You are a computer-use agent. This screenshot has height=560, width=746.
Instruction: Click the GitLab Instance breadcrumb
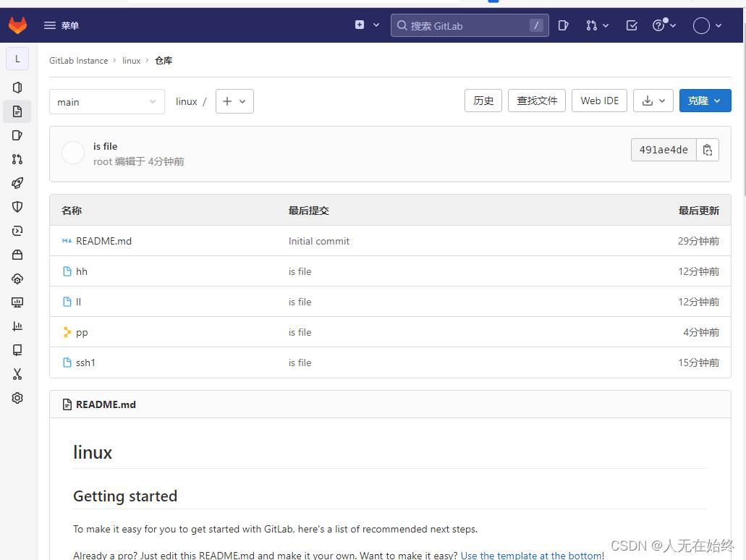[78, 61]
